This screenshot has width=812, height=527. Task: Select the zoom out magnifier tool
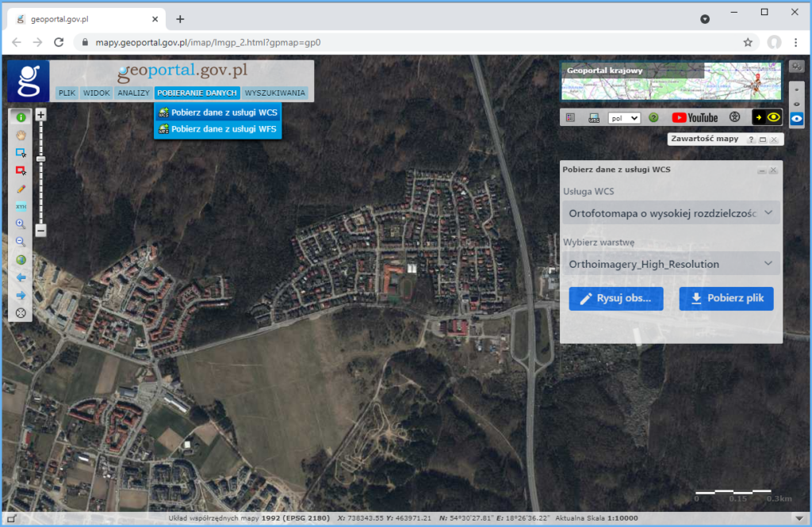coord(21,241)
